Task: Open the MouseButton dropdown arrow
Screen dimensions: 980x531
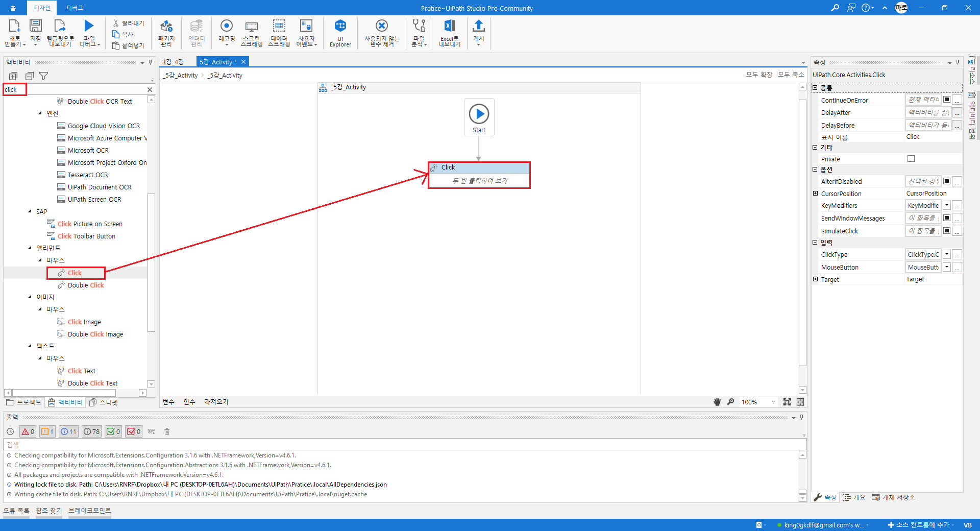Action: pyautogui.click(x=947, y=267)
